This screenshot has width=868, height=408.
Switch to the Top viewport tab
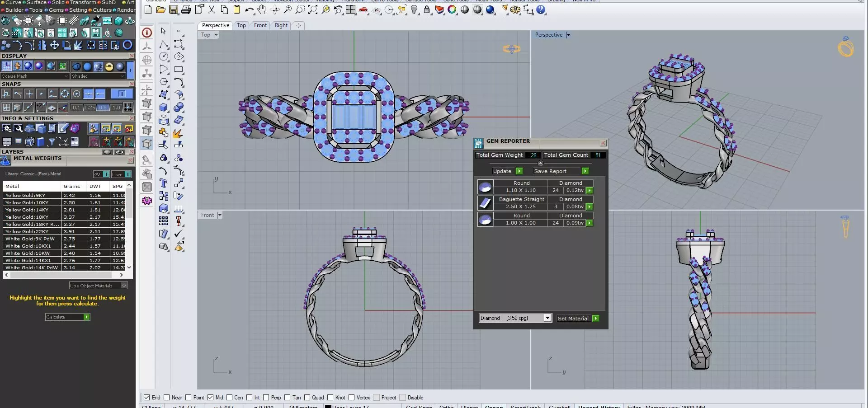241,25
